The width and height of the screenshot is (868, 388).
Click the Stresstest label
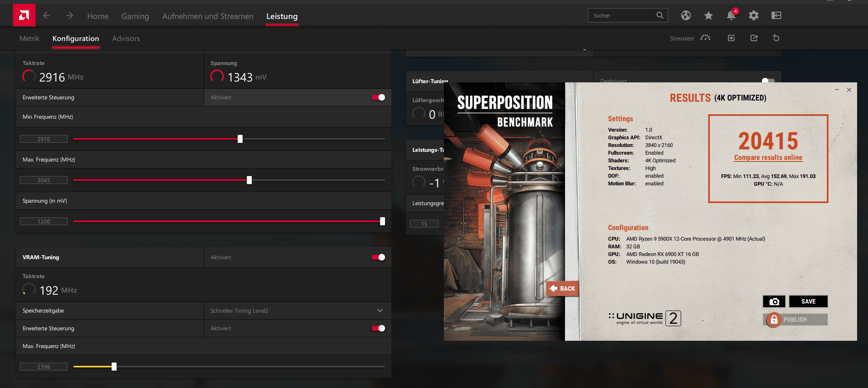[x=682, y=38]
